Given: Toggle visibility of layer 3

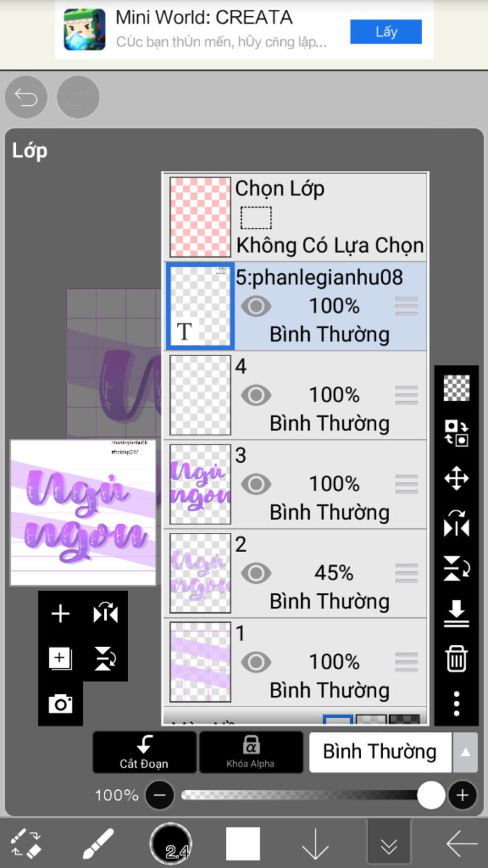Looking at the screenshot, I should 256,484.
